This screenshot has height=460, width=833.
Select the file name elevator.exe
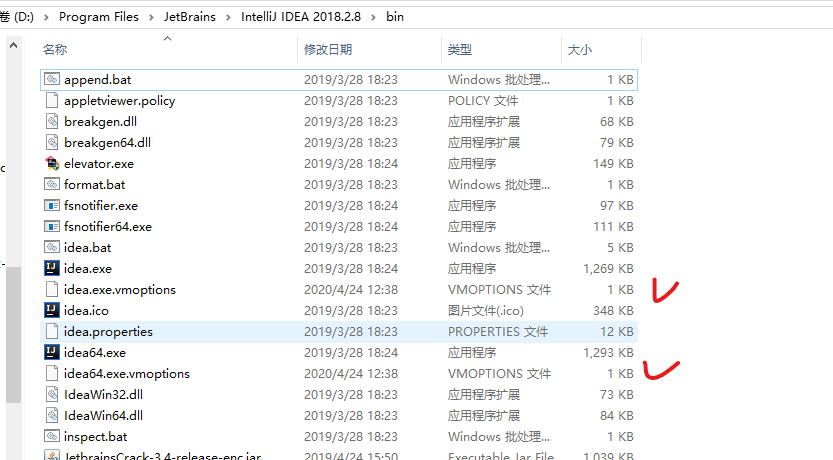pyautogui.click(x=99, y=164)
